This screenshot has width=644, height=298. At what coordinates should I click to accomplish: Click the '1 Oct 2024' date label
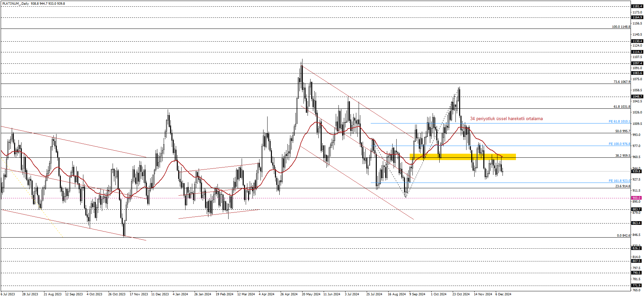pos(439,294)
